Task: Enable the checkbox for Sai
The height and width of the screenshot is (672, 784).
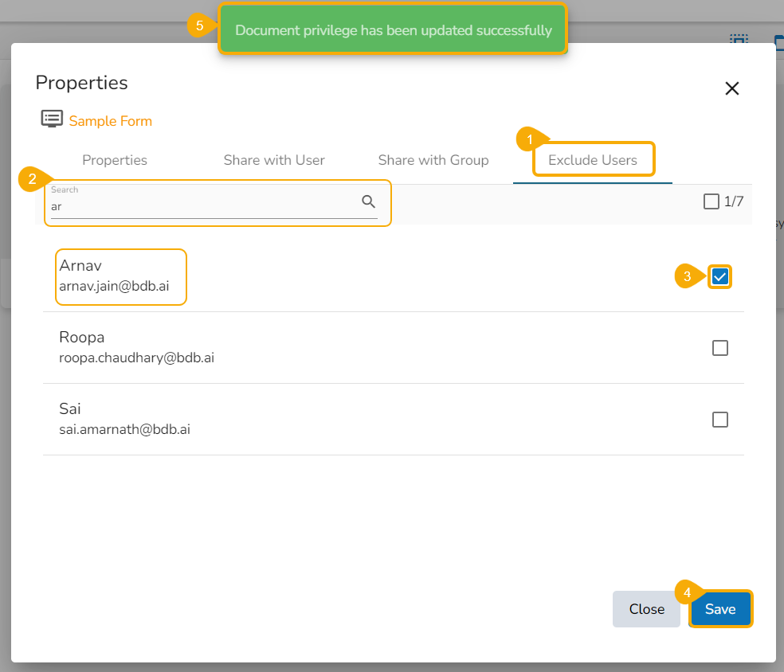Action: [720, 420]
